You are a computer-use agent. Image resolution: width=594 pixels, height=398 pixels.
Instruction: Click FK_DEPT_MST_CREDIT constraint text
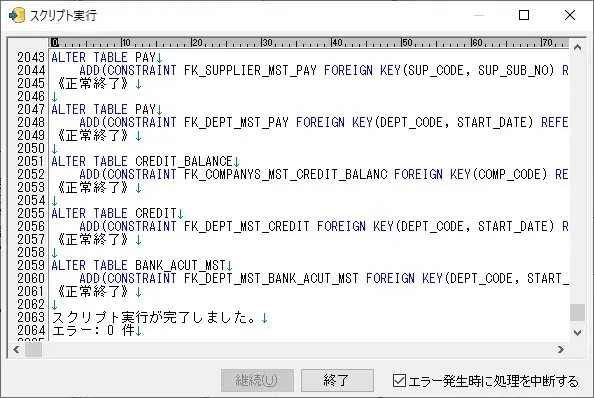[x=247, y=226]
